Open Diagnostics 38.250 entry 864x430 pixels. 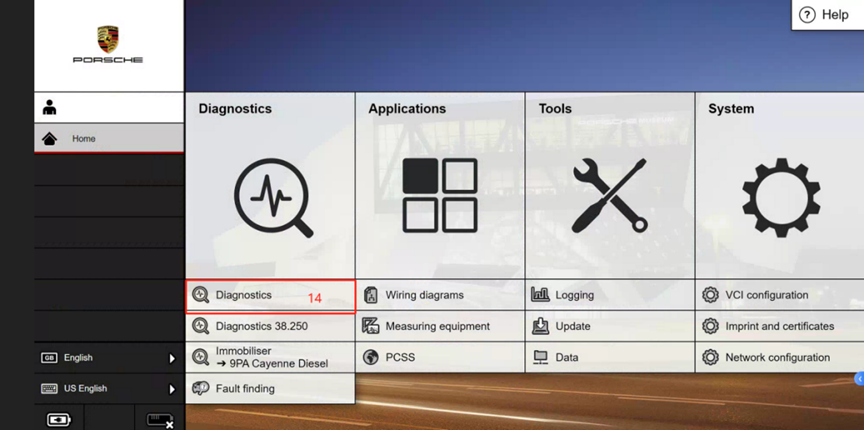[271, 326]
